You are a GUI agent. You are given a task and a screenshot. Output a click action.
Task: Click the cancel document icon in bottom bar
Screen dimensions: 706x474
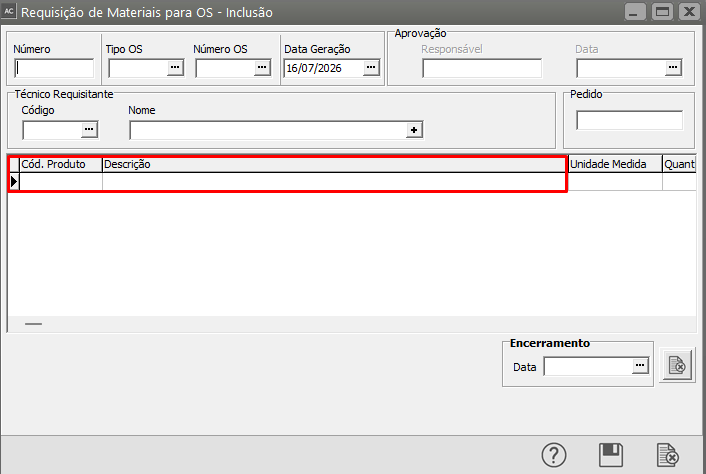pos(668,455)
